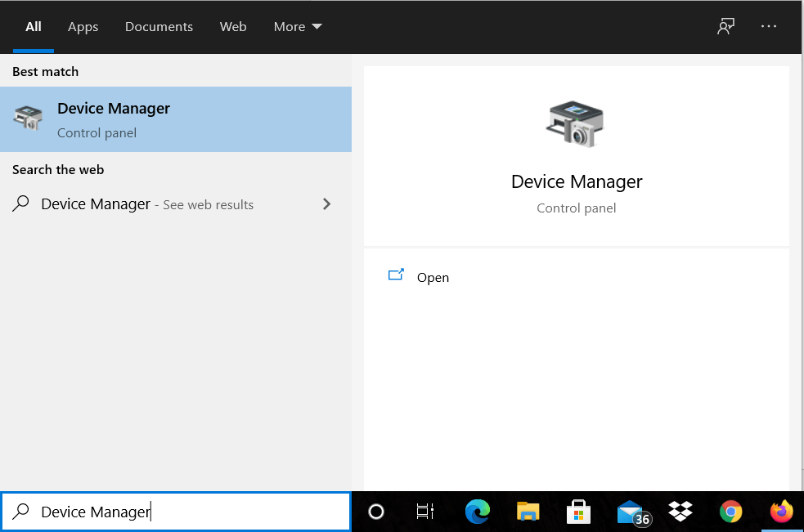Open the Mail app showing 36 notifications

[x=629, y=512]
